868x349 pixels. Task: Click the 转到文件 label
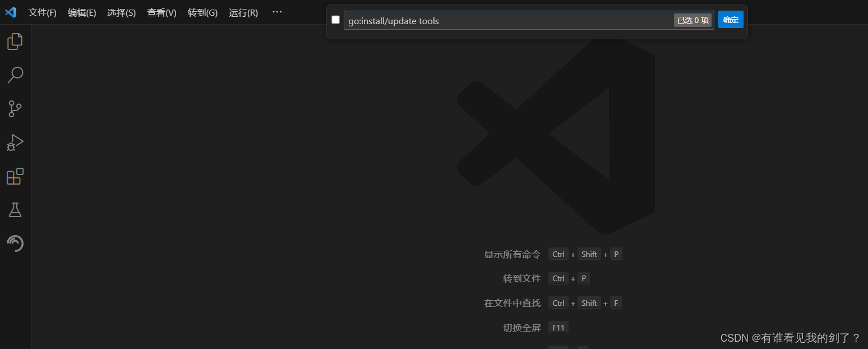[522, 278]
